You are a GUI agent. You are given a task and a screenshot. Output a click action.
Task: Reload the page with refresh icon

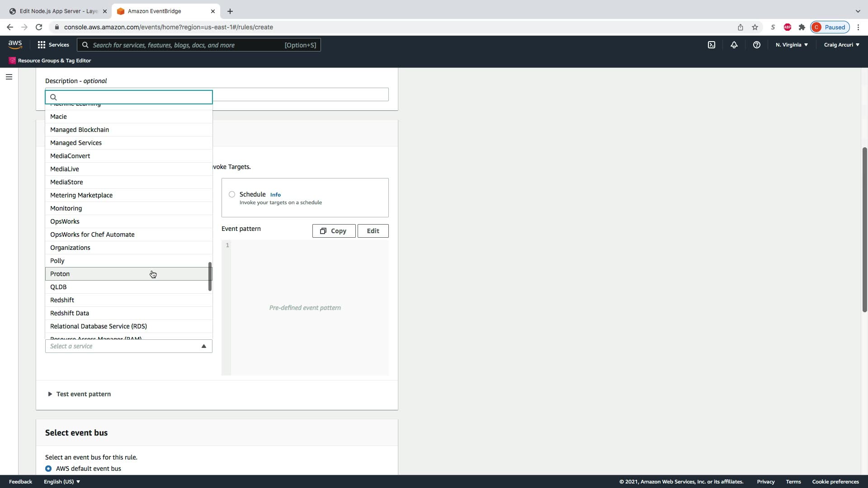tap(39, 27)
